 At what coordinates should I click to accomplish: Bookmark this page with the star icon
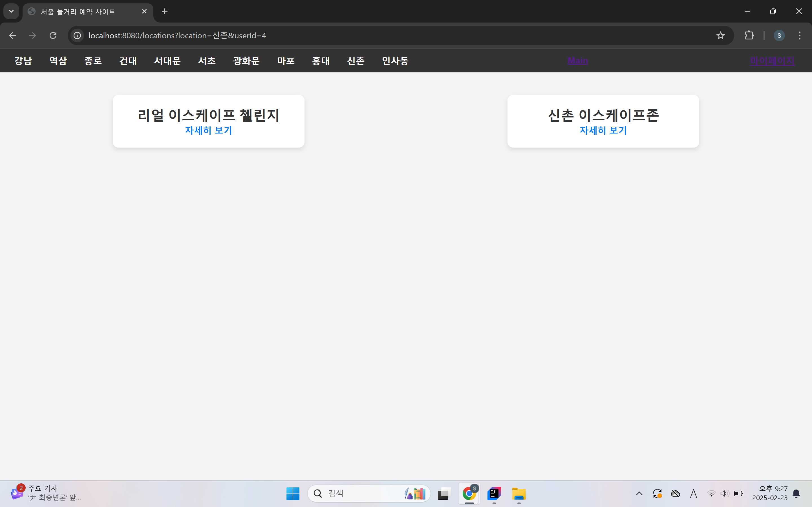[x=720, y=35]
